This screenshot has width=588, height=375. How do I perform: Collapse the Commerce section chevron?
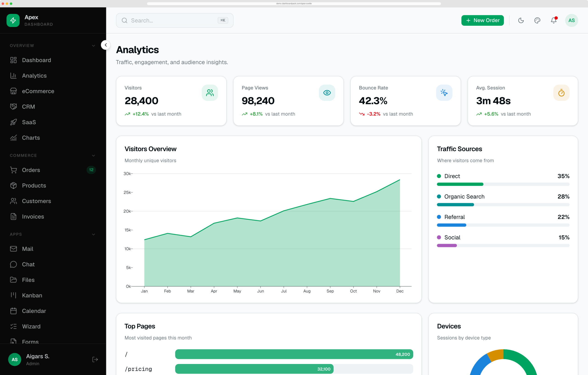coord(93,156)
